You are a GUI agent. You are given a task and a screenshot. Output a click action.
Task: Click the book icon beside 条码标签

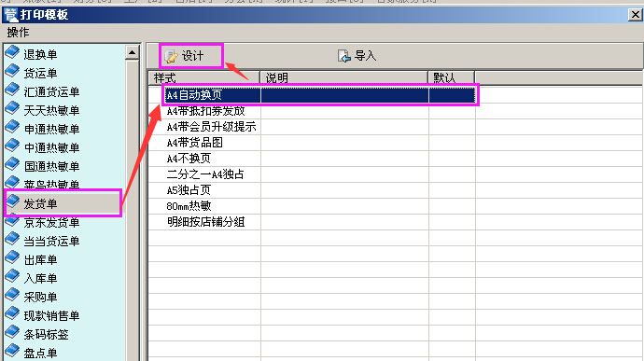[12, 333]
